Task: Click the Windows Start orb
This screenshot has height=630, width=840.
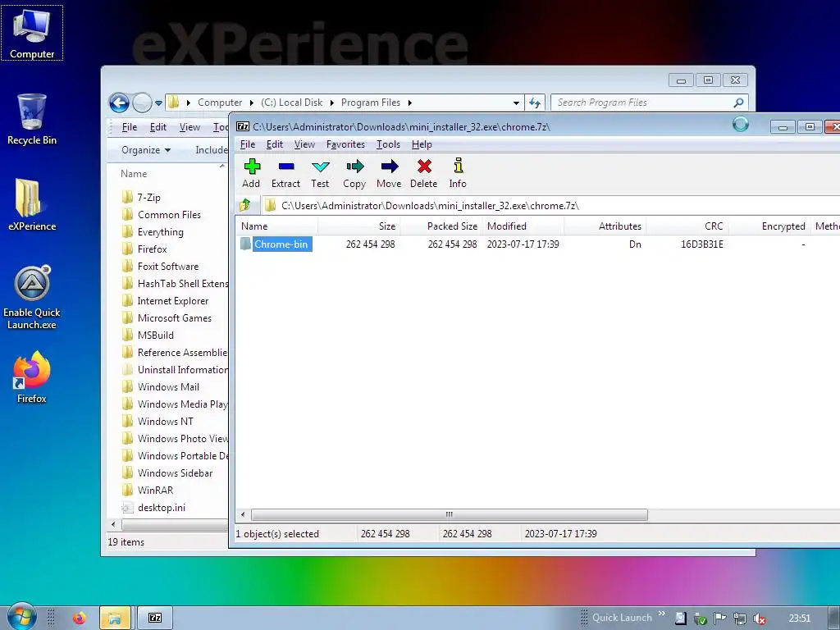Action: pos(21,617)
